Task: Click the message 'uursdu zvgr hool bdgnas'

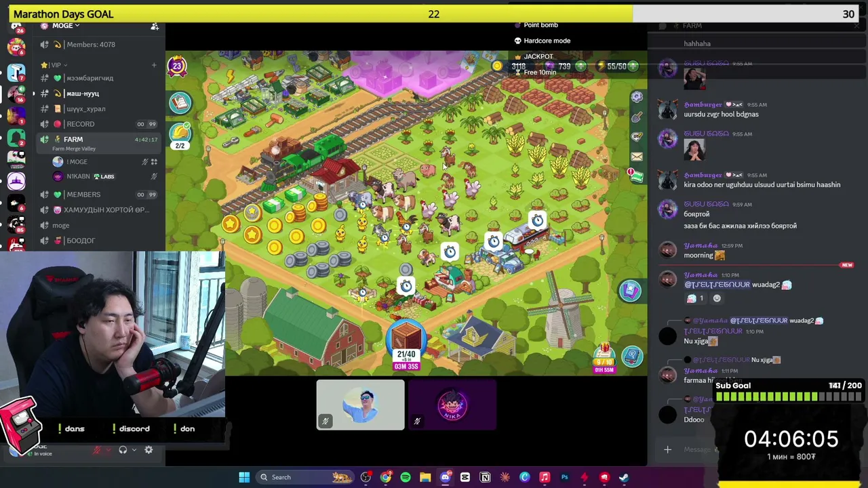Action: click(722, 115)
